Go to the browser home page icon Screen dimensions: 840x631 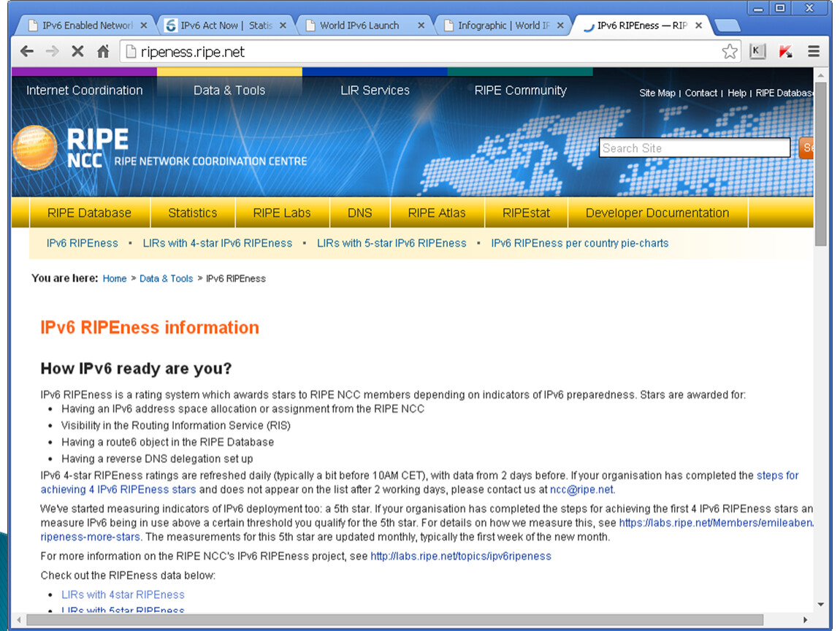(103, 52)
